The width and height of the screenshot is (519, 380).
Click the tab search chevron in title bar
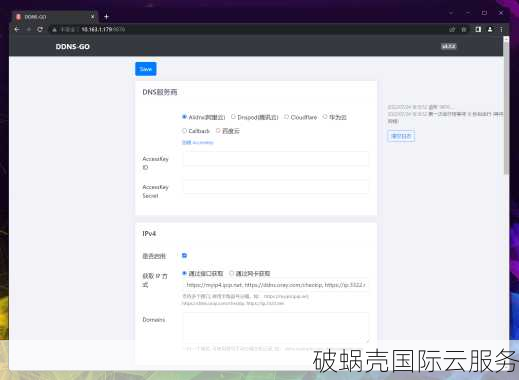click(x=451, y=13)
